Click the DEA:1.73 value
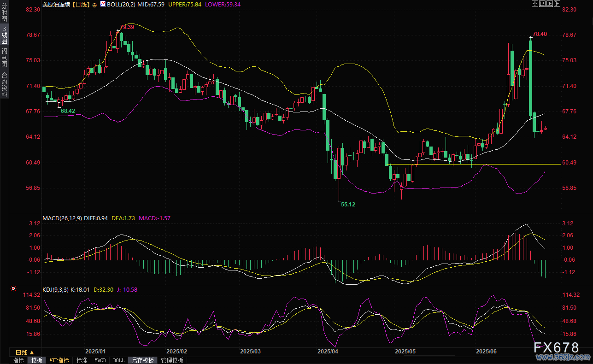The width and height of the screenshot is (593, 364). tap(123, 218)
